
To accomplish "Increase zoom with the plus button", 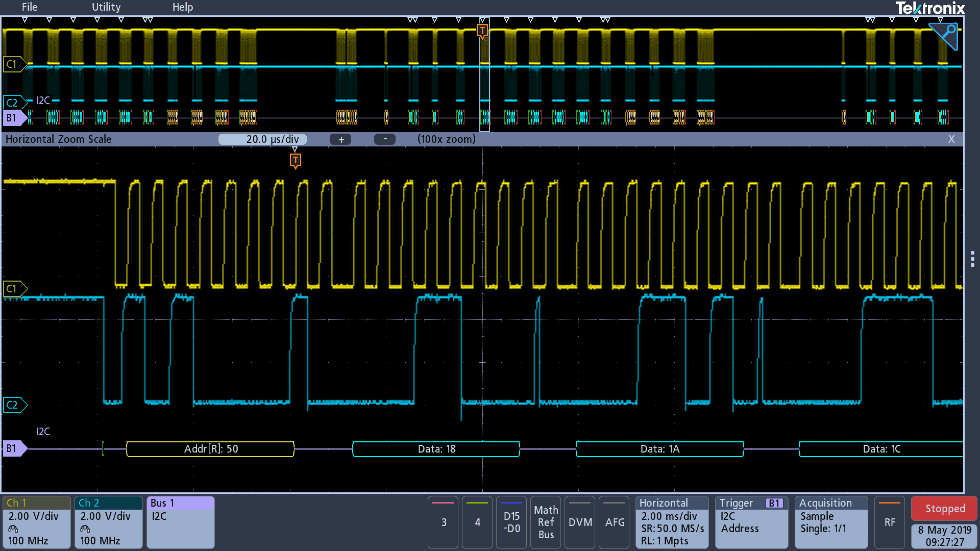I will [x=341, y=139].
